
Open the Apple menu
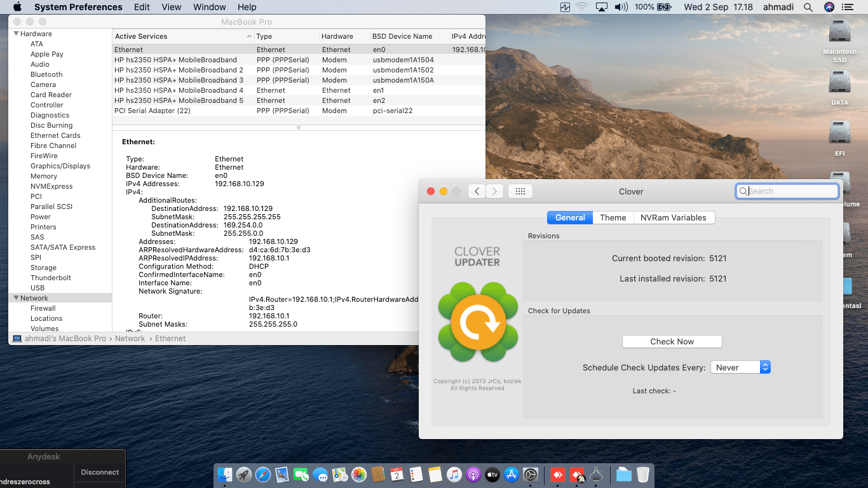pyautogui.click(x=17, y=7)
